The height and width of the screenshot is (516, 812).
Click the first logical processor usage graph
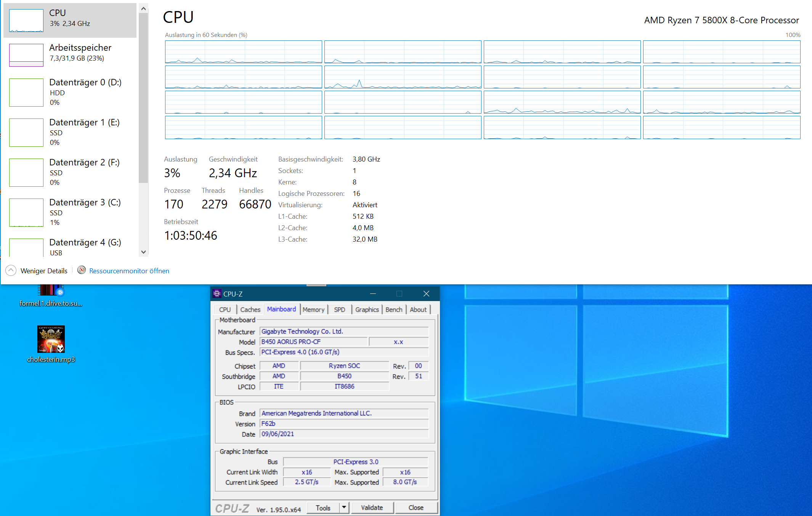point(243,52)
